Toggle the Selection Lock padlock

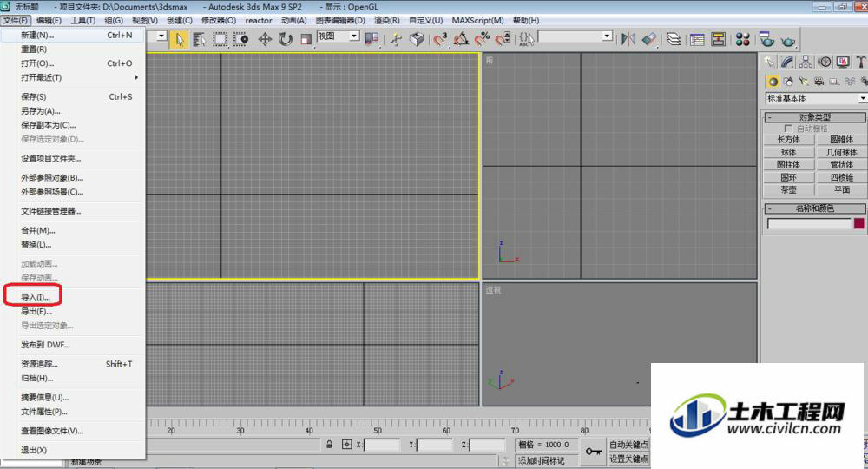point(329,444)
